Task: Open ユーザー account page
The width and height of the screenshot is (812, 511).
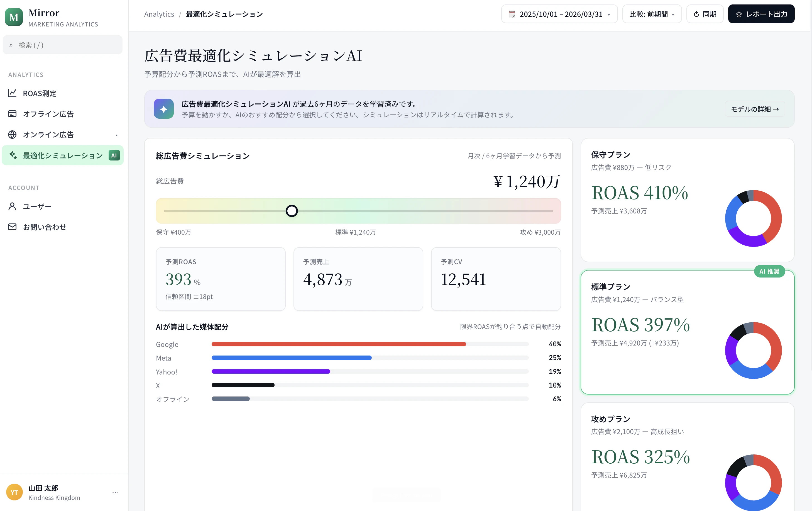Action: 63,206
